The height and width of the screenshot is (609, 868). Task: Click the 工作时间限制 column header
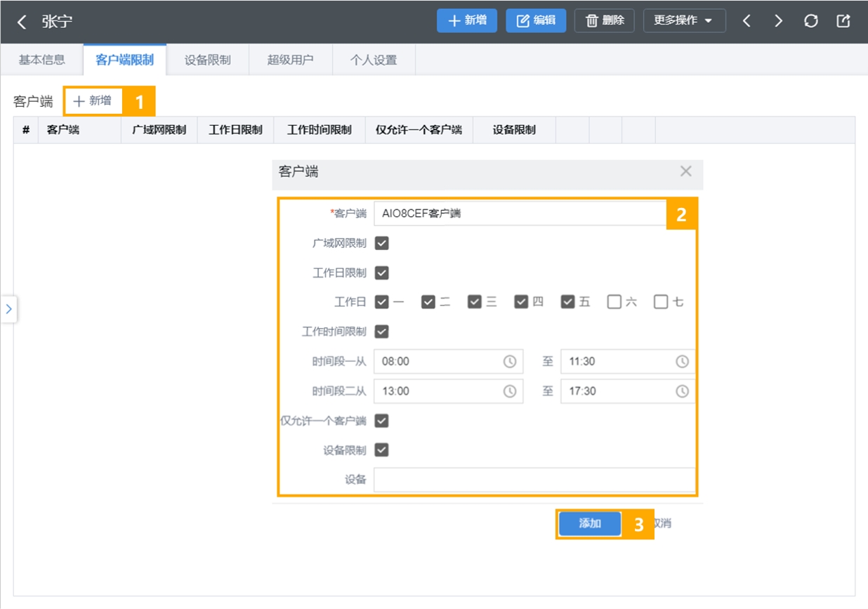click(320, 130)
